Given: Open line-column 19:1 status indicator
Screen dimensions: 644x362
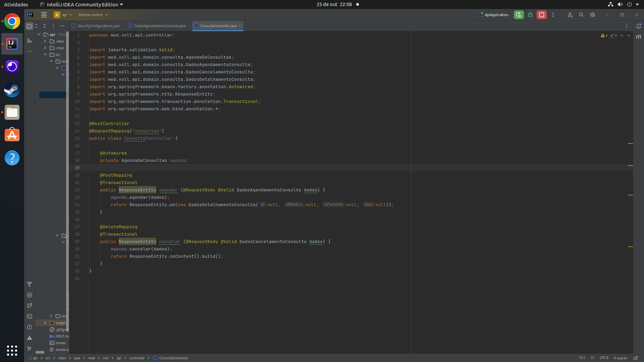Looking at the screenshot, I should pyautogui.click(x=582, y=358).
